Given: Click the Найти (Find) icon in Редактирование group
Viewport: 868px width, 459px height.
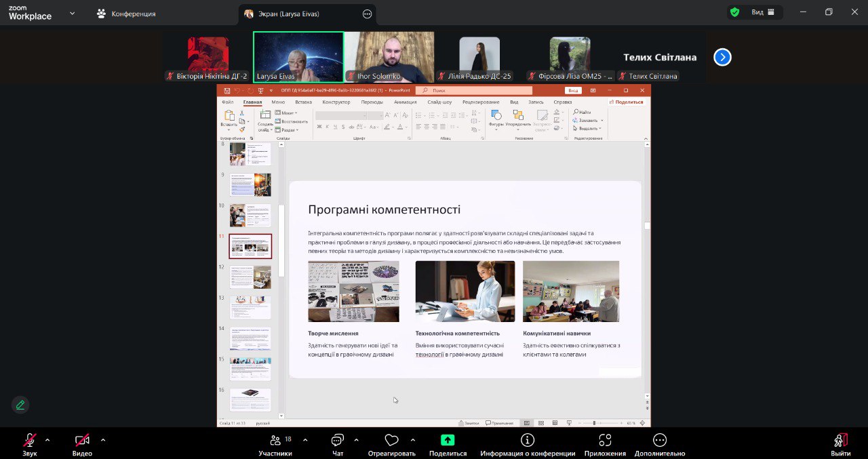Looking at the screenshot, I should coord(576,112).
